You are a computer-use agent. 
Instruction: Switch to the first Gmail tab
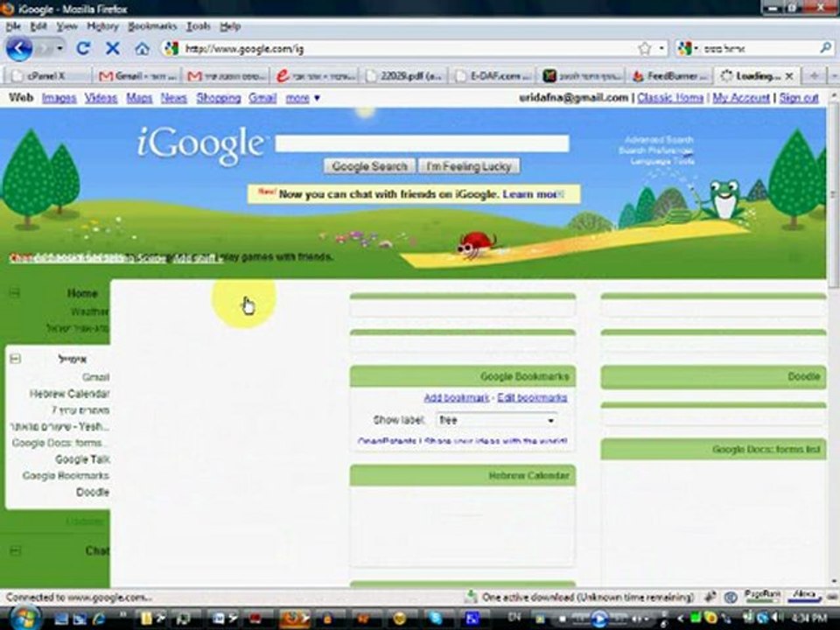tap(137, 76)
